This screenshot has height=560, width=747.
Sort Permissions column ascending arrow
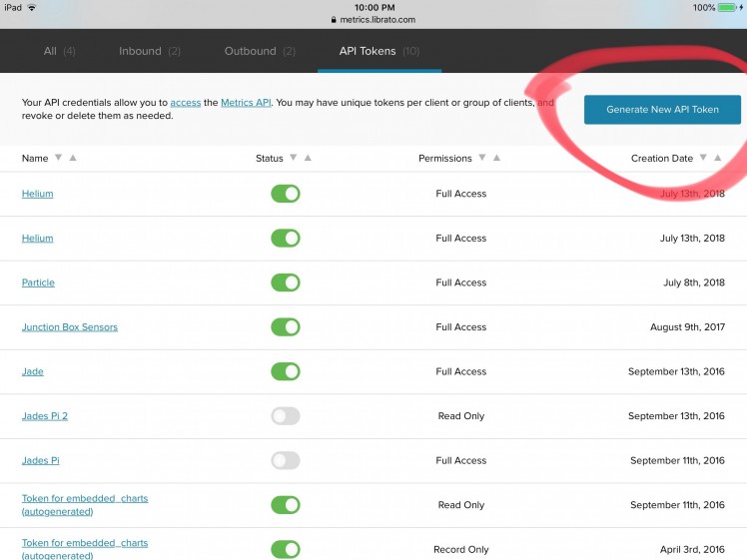tap(497, 157)
